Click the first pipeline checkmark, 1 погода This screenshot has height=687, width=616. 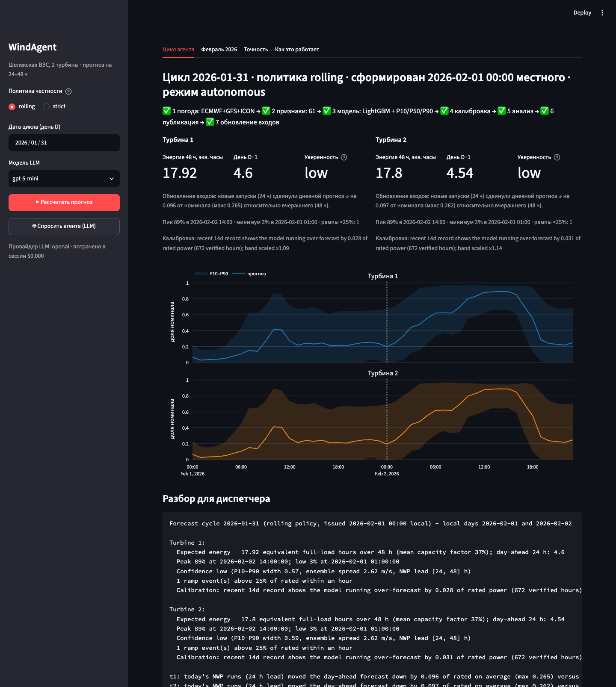click(x=167, y=111)
